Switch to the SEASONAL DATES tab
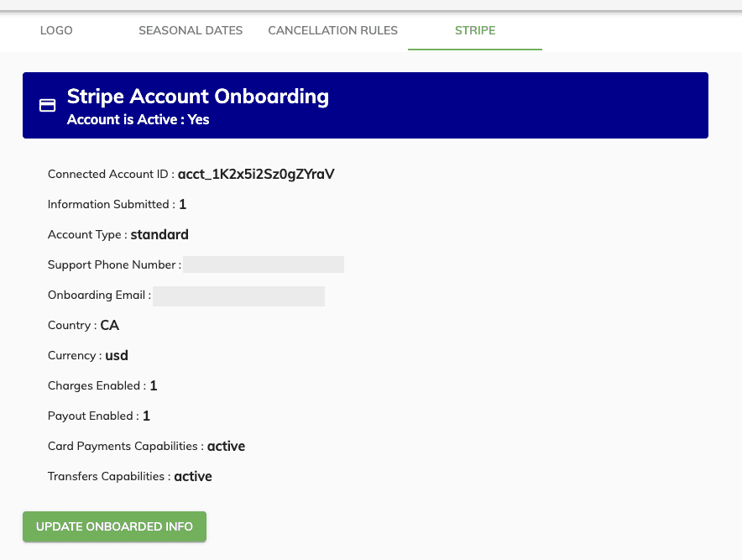This screenshot has width=742, height=560. [x=191, y=30]
